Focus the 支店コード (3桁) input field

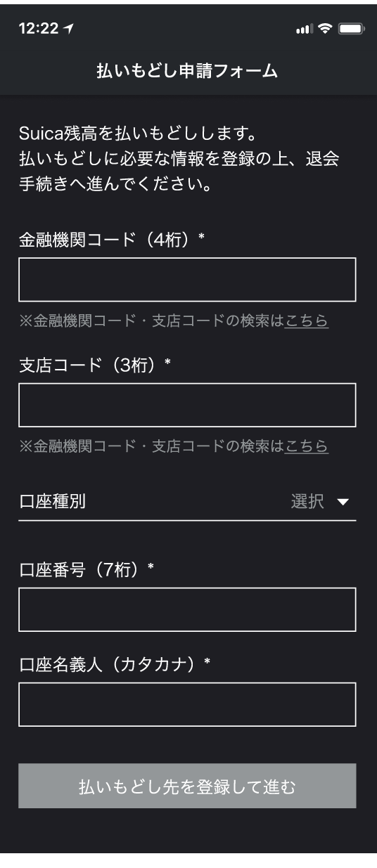coord(187,405)
